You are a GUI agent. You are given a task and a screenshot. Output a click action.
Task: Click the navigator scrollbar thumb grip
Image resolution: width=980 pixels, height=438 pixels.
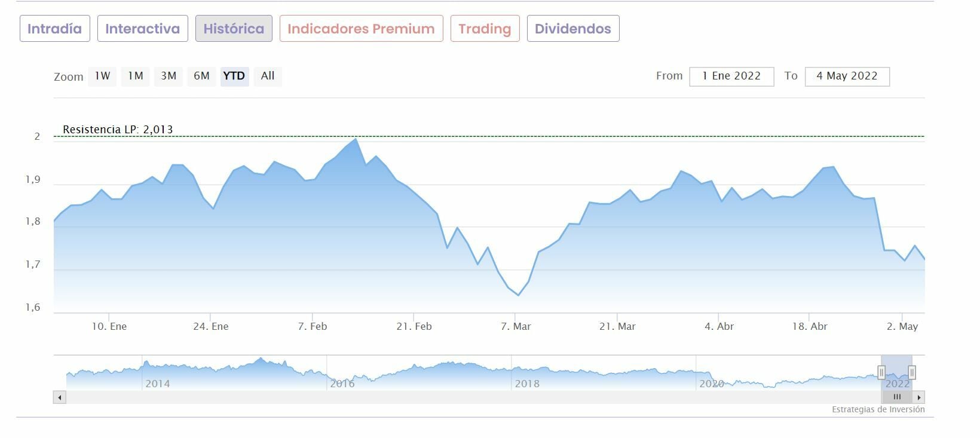click(897, 397)
